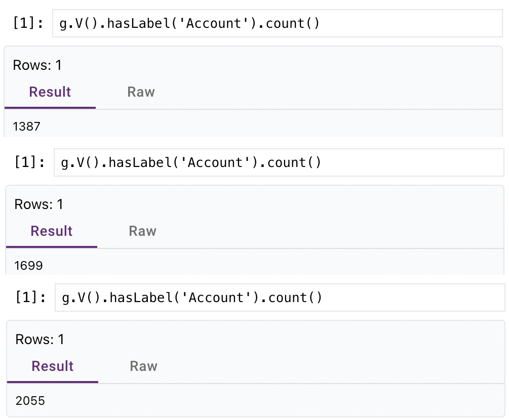Click the 'Rows: 1' label in the 2055 panel
509x420 pixels.
coord(40,340)
